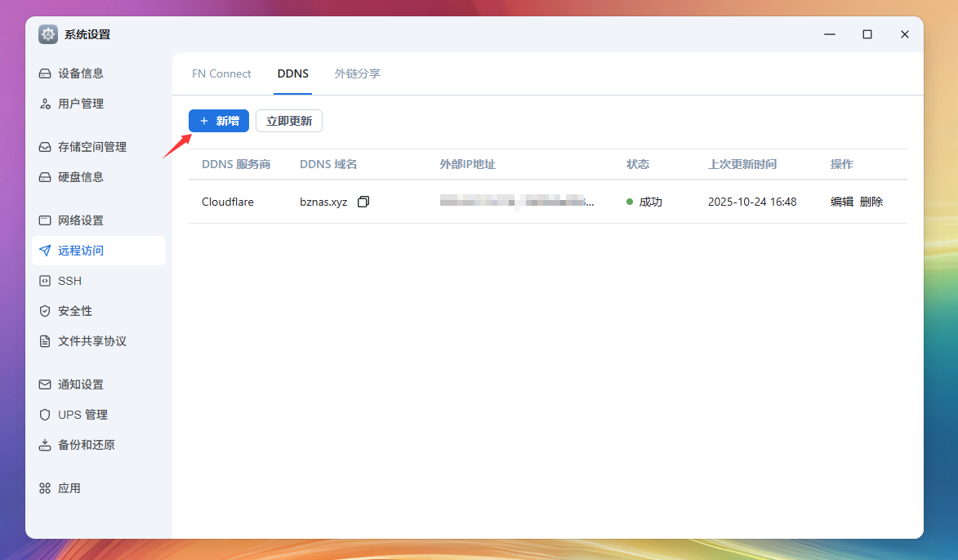Click 删除 for the Cloudflare entry
This screenshot has width=958, height=560.
tap(871, 202)
